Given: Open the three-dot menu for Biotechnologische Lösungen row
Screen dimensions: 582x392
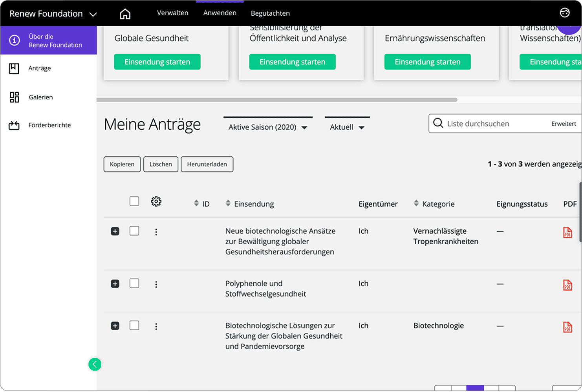Looking at the screenshot, I should coord(156,326).
